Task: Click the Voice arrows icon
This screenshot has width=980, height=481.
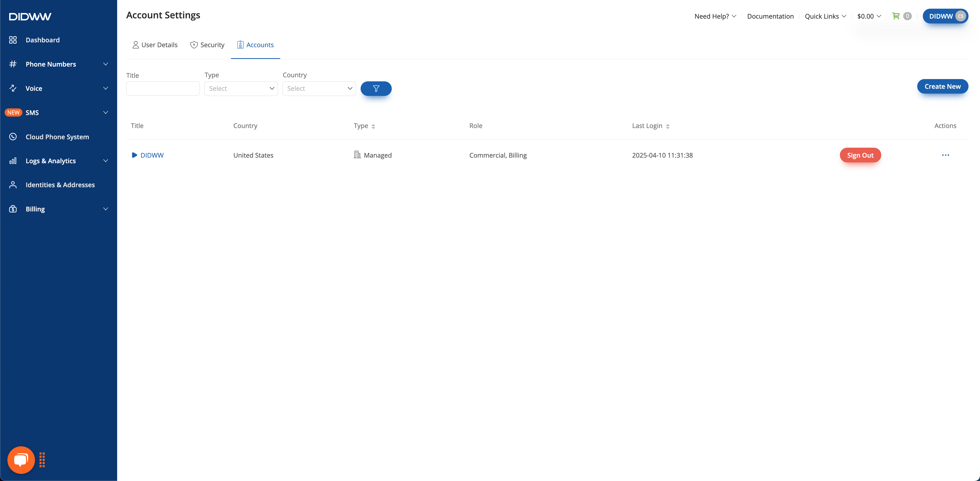Action: coord(13,88)
